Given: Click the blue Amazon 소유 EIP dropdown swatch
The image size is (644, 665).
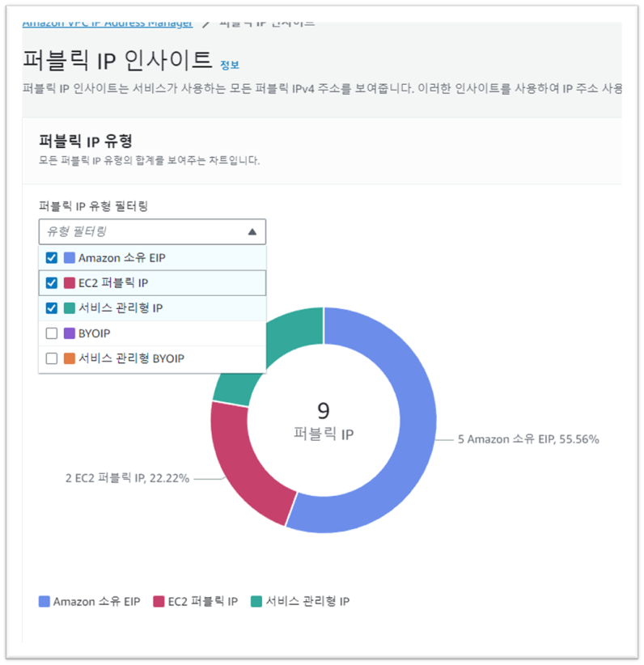Looking at the screenshot, I should [x=69, y=257].
